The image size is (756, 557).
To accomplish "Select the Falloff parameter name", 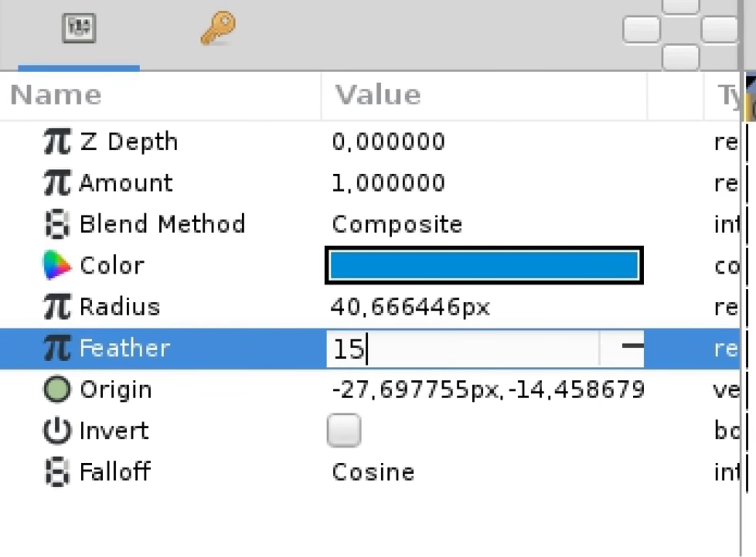I will pyautogui.click(x=115, y=471).
